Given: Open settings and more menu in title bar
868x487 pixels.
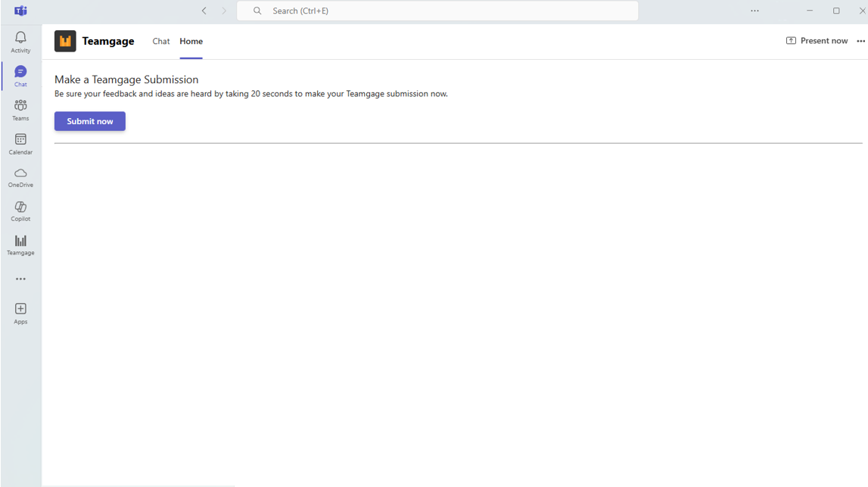Looking at the screenshot, I should tap(754, 11).
